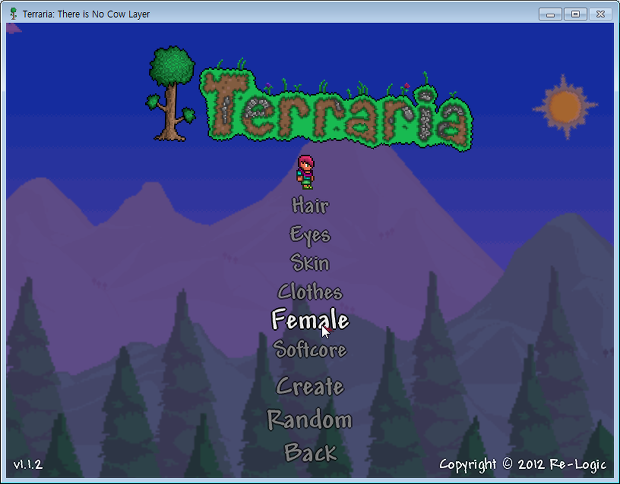
Task: Open the Clothes customization menu
Action: pos(310,292)
